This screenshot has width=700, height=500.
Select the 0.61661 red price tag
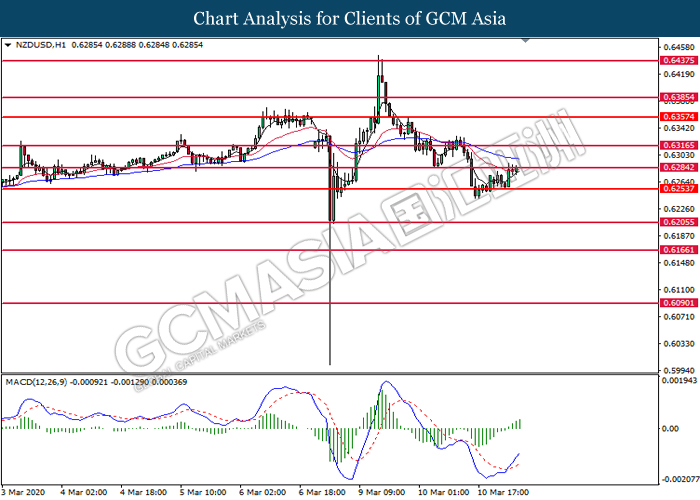(676, 250)
